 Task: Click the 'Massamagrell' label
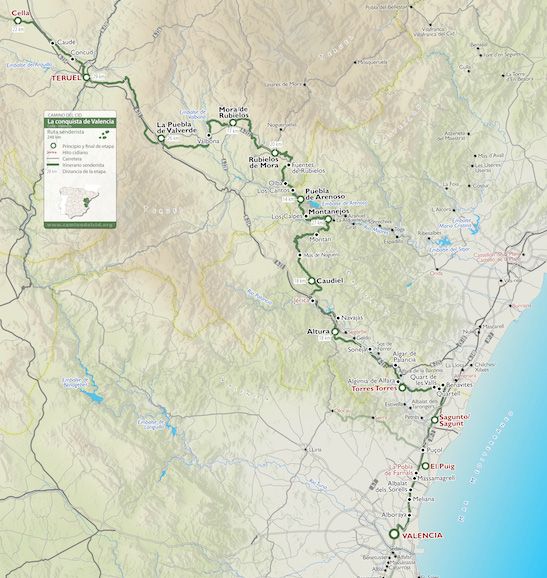[437, 478]
